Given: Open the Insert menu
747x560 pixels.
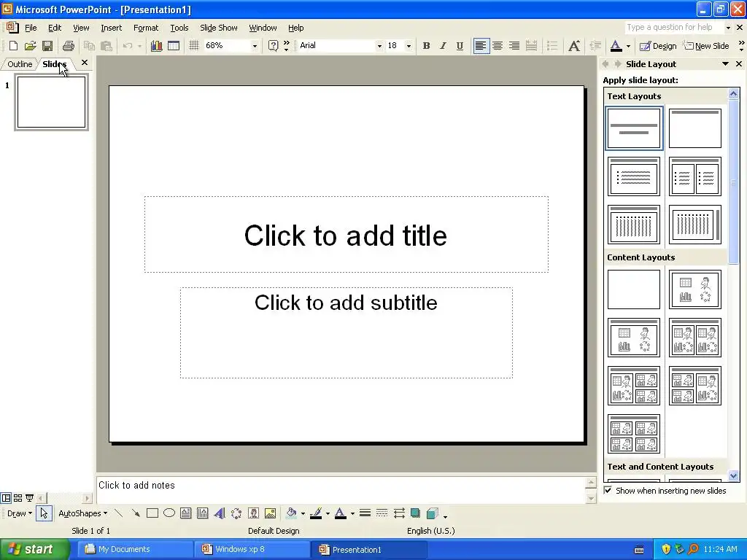Looking at the screenshot, I should [x=111, y=28].
